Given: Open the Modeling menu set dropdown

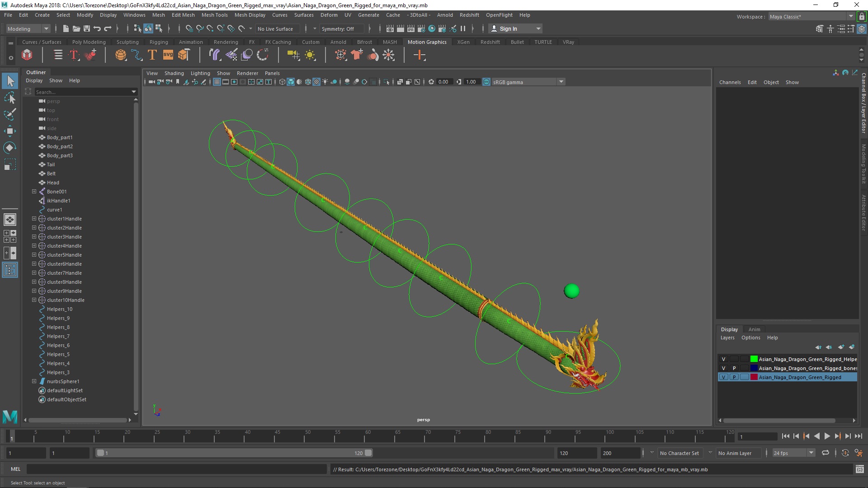Looking at the screenshot, I should (28, 28).
